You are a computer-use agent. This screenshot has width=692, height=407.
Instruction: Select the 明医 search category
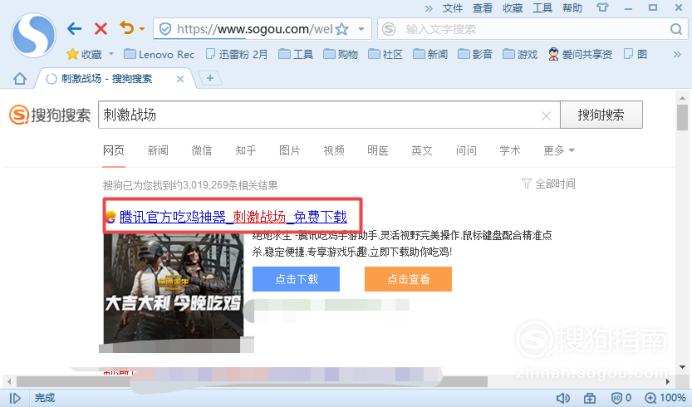tap(378, 151)
